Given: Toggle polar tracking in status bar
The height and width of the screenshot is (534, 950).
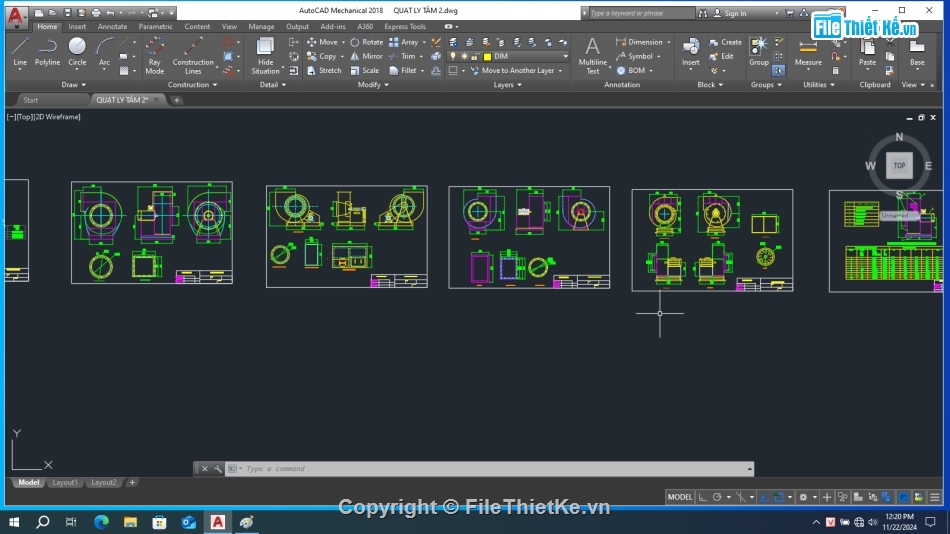Looking at the screenshot, I should pyautogui.click(x=717, y=497).
